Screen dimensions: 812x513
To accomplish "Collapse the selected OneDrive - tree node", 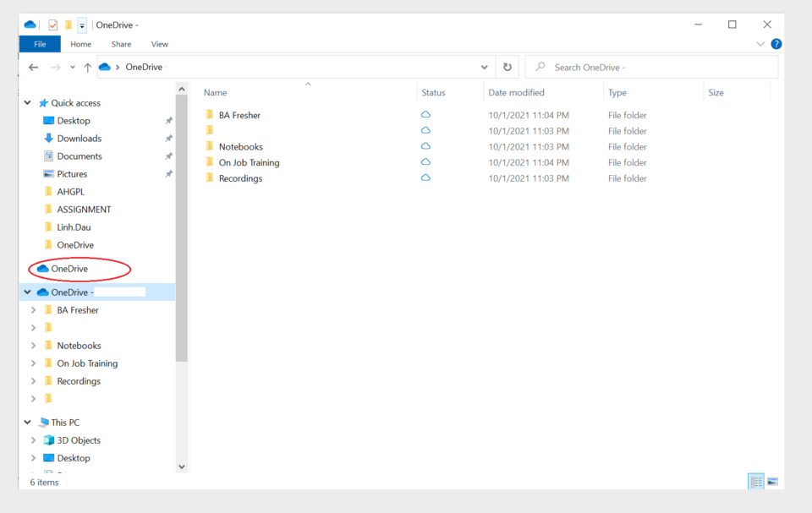I will [x=27, y=292].
